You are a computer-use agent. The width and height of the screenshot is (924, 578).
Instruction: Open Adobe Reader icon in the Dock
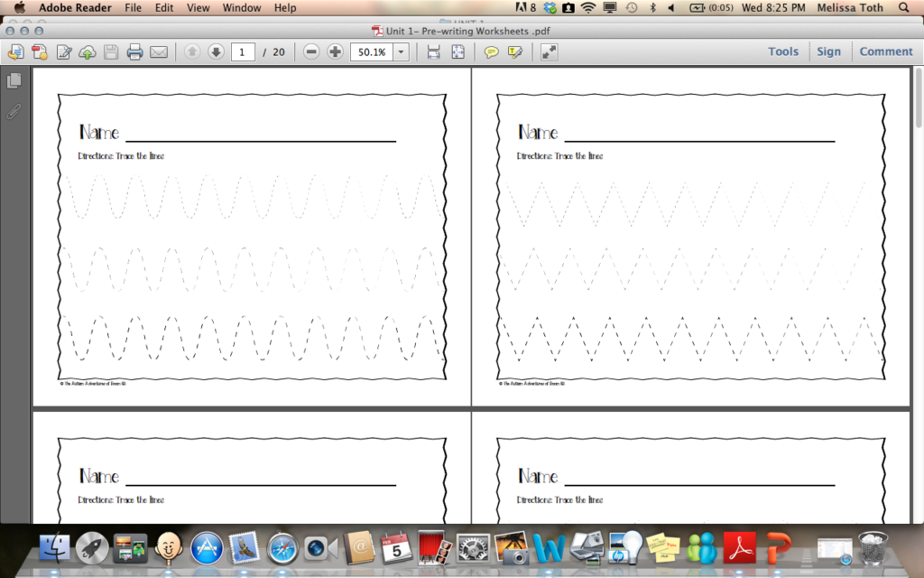pyautogui.click(x=739, y=548)
